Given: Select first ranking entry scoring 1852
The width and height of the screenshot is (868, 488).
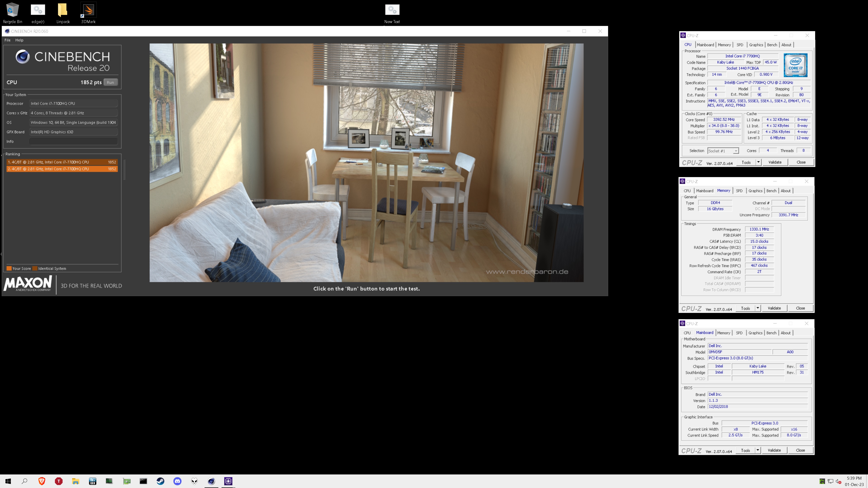Looking at the screenshot, I should [62, 162].
